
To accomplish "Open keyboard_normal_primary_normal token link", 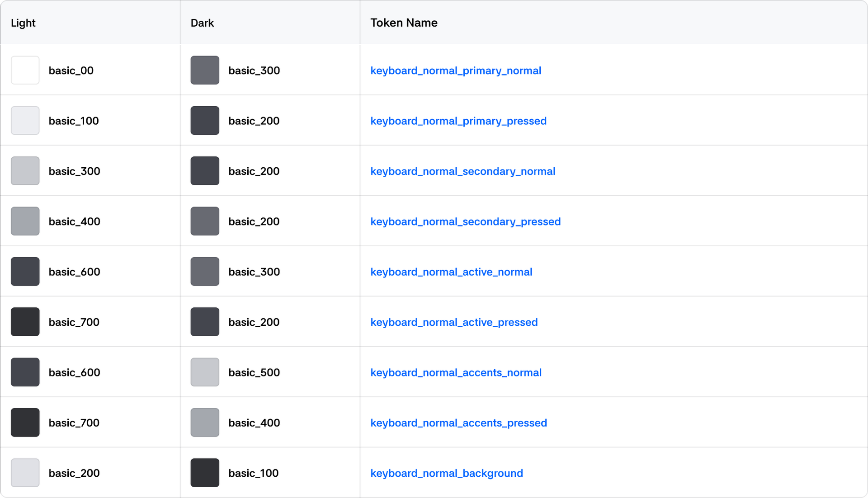I will pos(455,70).
